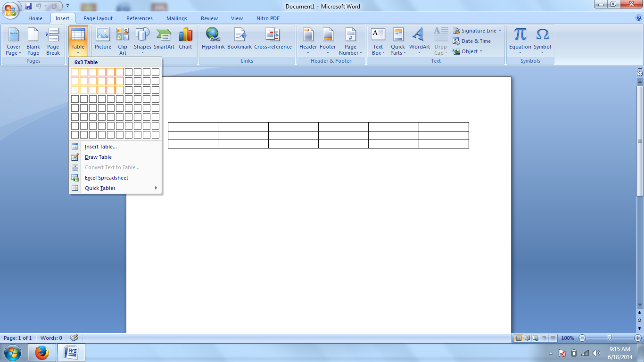The image size is (644, 362).
Task: Switch to Print Layout view
Action: point(519,338)
